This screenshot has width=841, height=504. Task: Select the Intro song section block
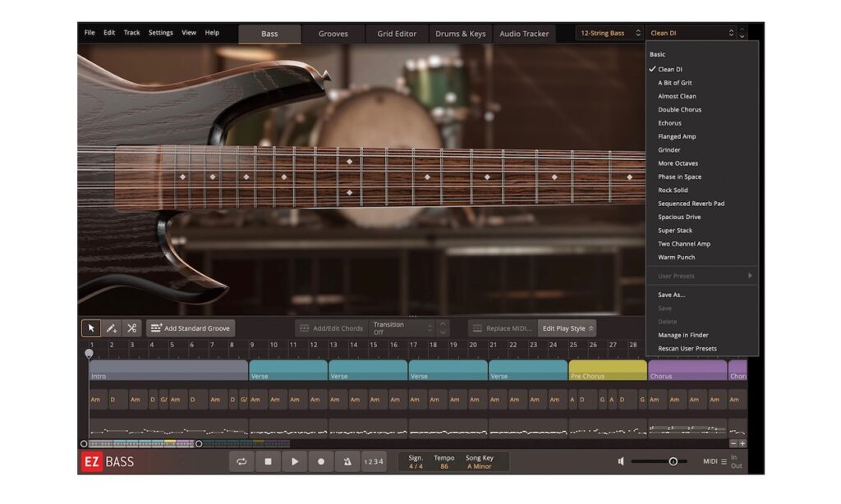pos(168,370)
